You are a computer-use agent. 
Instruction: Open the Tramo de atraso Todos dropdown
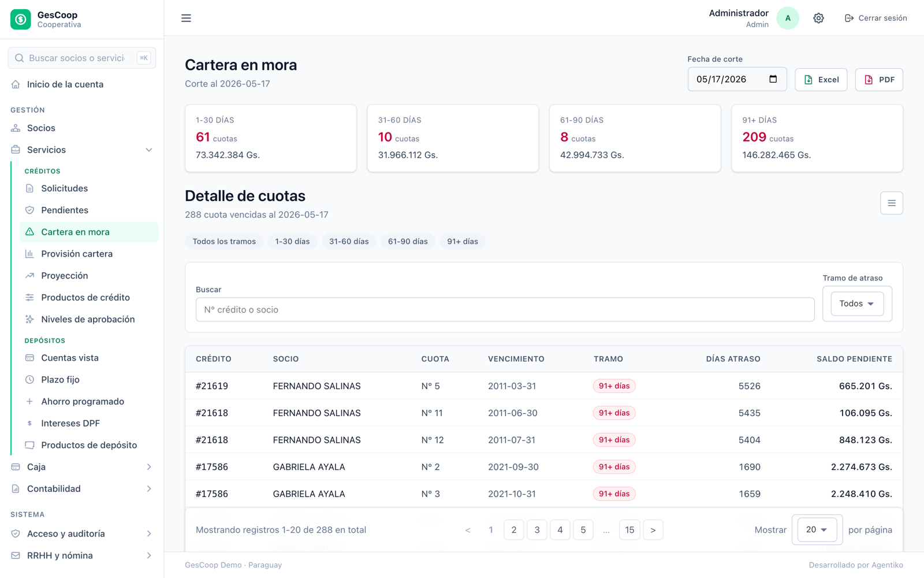click(857, 303)
